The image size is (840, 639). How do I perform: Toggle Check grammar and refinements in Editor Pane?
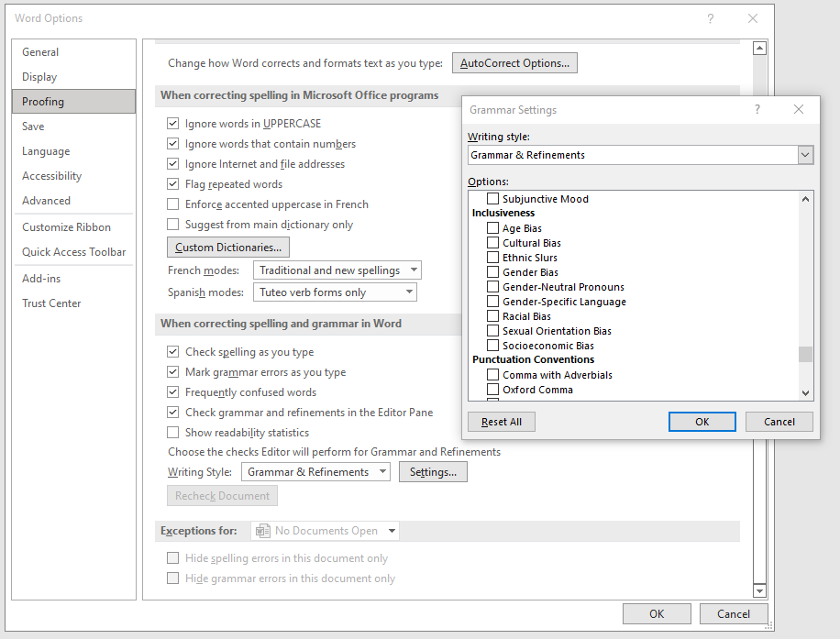pyautogui.click(x=172, y=413)
